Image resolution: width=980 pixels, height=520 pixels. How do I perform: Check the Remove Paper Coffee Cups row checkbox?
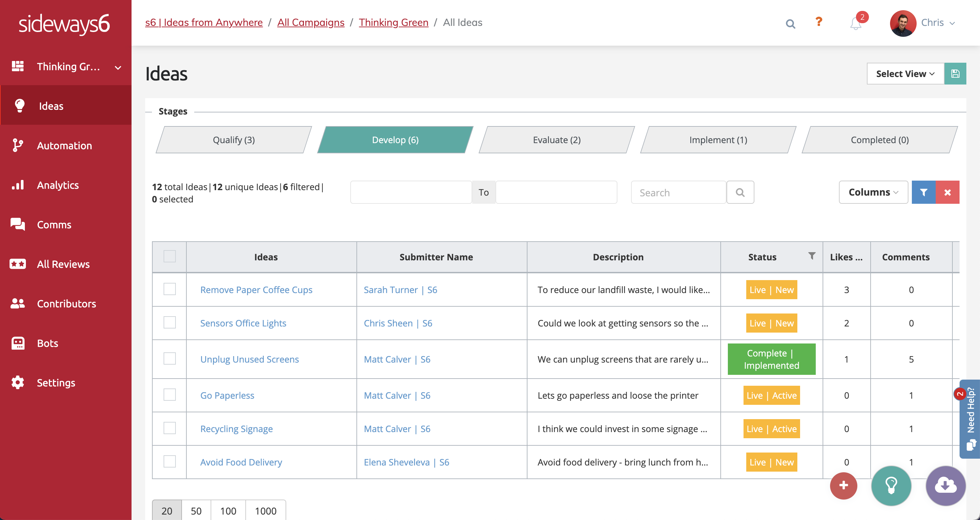pyautogui.click(x=169, y=289)
